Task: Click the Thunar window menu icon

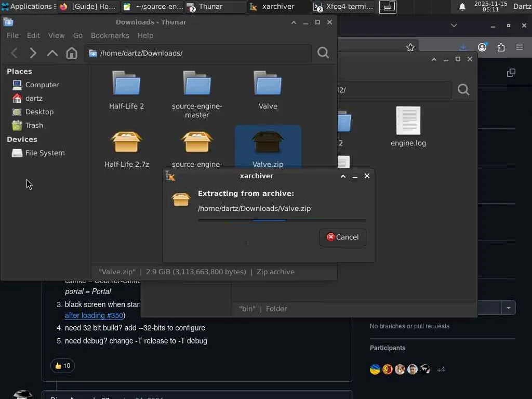Action: click(8, 22)
